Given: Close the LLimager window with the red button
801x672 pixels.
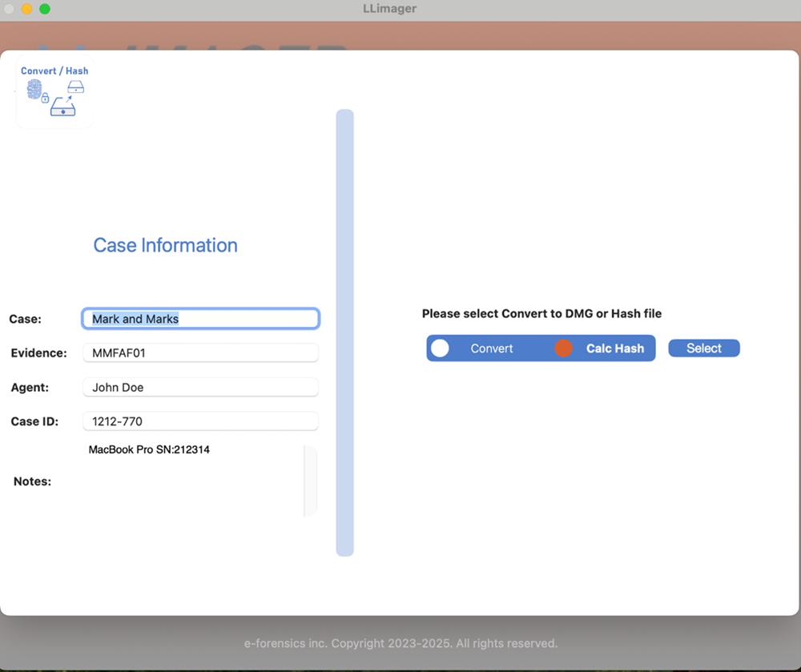Looking at the screenshot, I should (10, 9).
